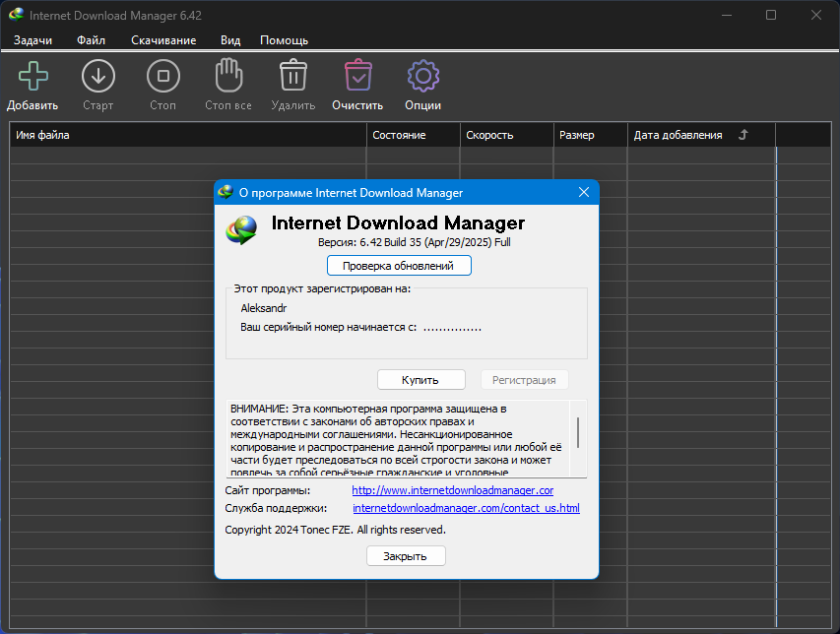This screenshot has height=634, width=840.
Task: Sort by Скорость column header
Action: (506, 135)
